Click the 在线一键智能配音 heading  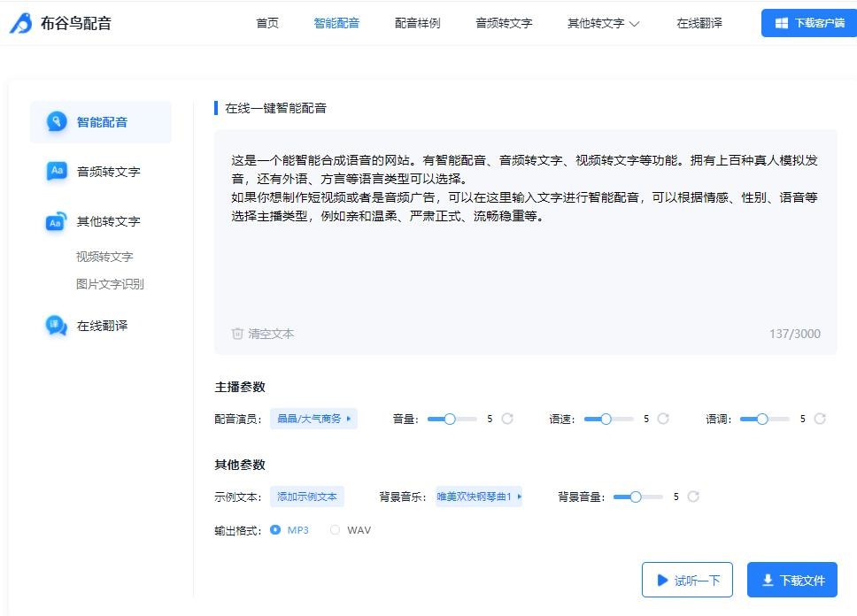pyautogui.click(x=275, y=108)
